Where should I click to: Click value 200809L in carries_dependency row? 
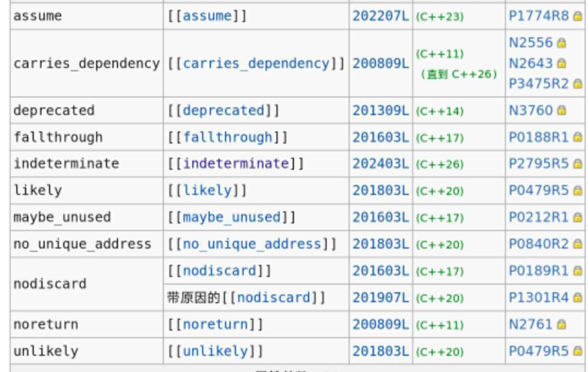[381, 63]
